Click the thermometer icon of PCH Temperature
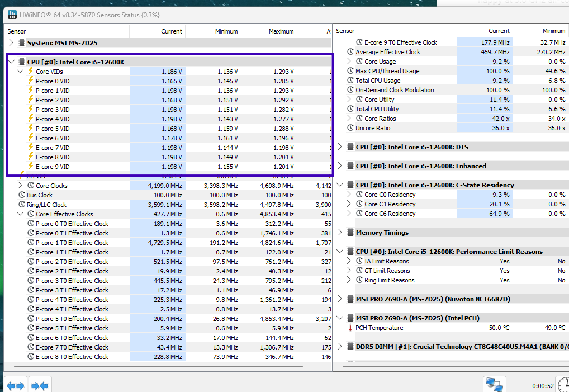Screen dimensions: 569x392 tap(350, 328)
